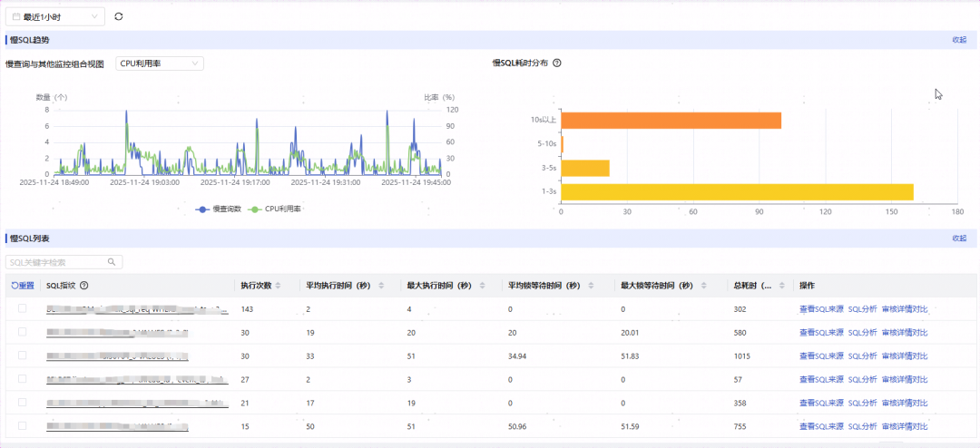Open SQL fingerprint of the 15-execution row

click(117, 426)
